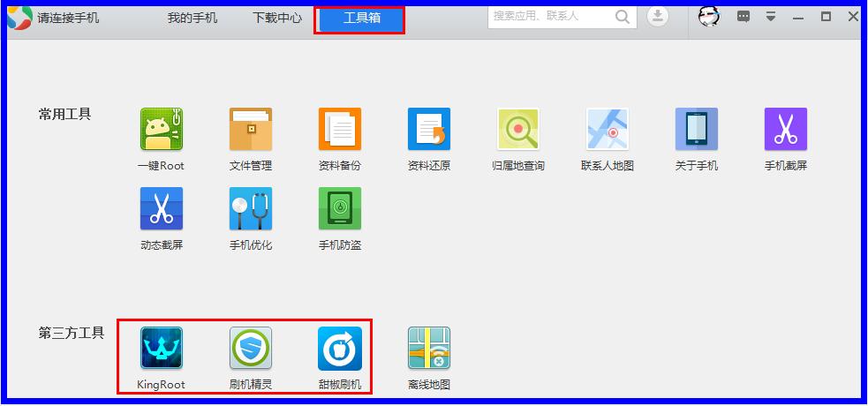Open 手机防盗 anti-theft tool
Screen dimensions: 868x406
click(x=340, y=208)
